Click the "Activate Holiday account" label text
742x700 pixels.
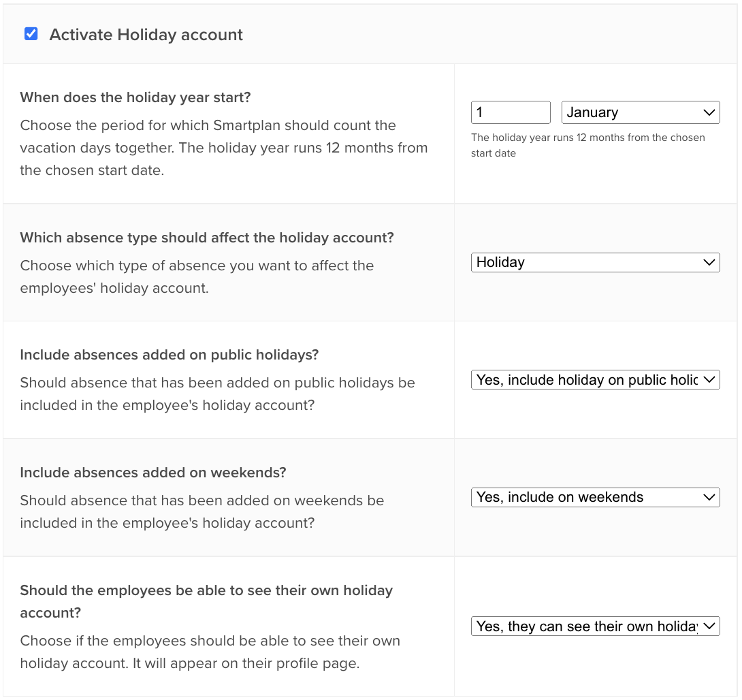pyautogui.click(x=146, y=35)
